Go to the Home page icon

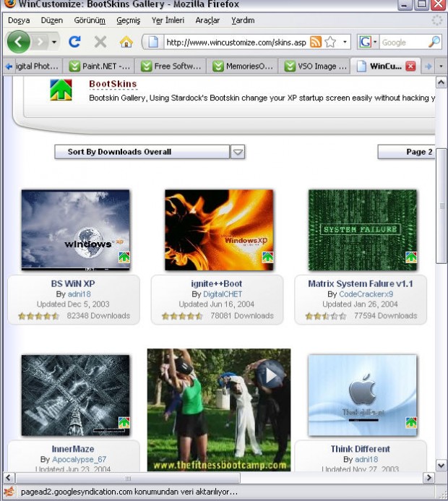tap(126, 42)
